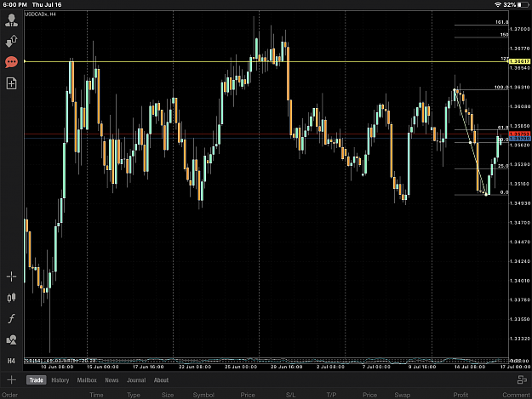Change the H4 timeframe selector
Viewport: 532px width, 399px height.
pos(12,361)
